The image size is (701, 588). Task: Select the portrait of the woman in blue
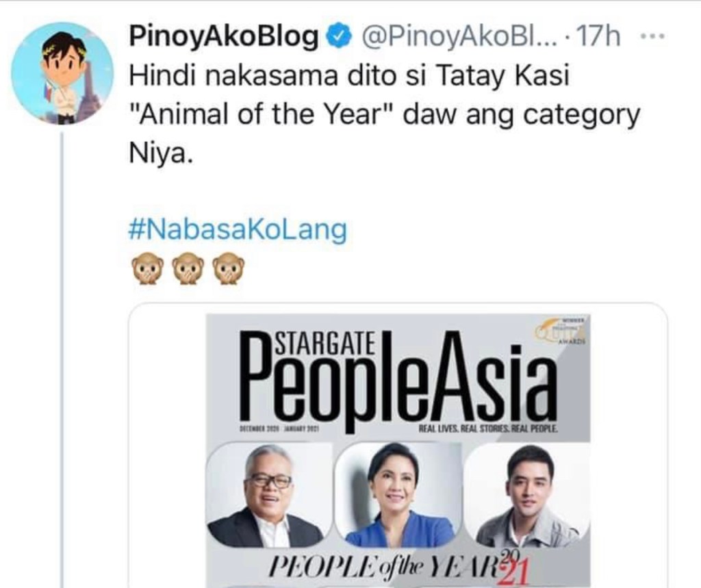(x=398, y=496)
